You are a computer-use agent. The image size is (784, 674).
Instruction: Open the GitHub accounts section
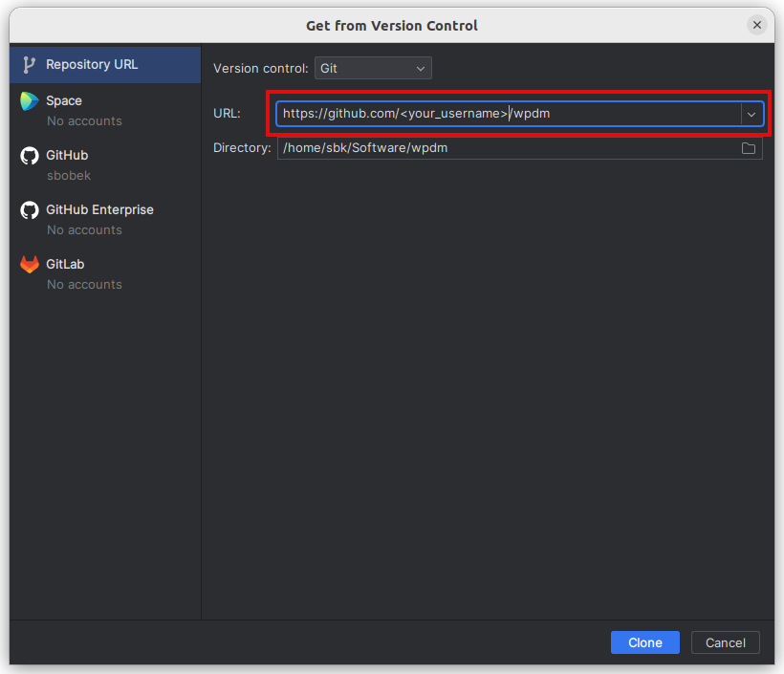pos(67,155)
